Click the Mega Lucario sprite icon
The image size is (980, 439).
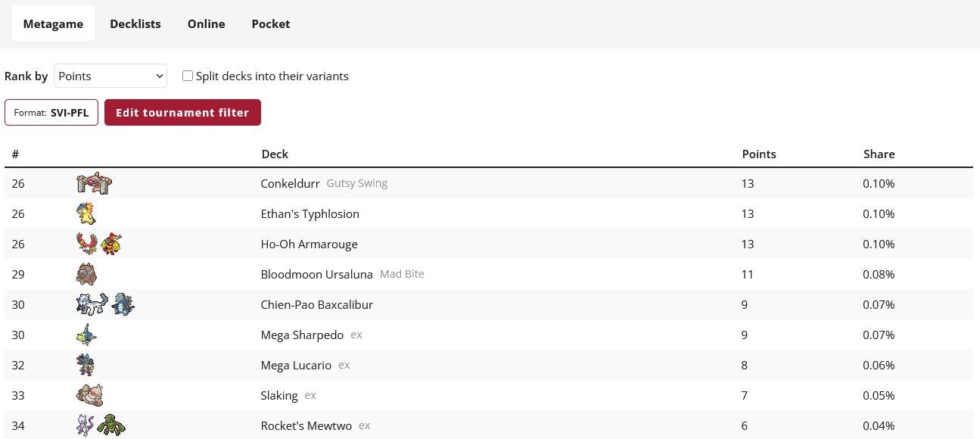pos(86,365)
